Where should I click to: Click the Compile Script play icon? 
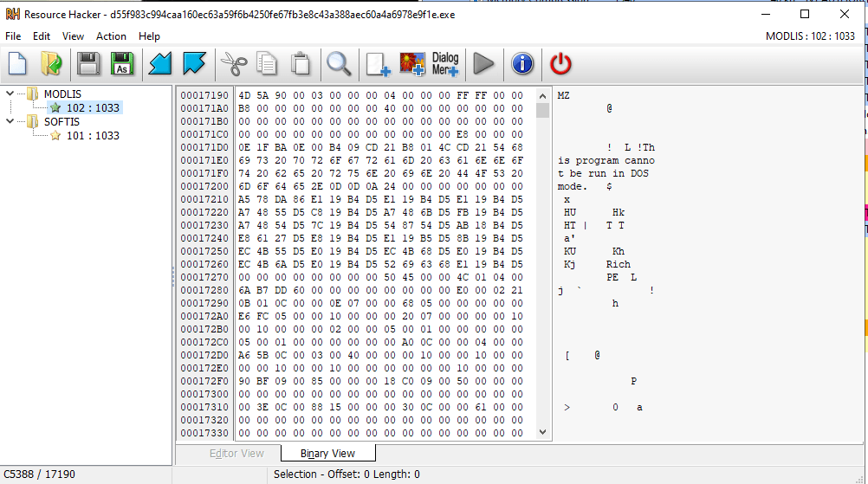(483, 63)
